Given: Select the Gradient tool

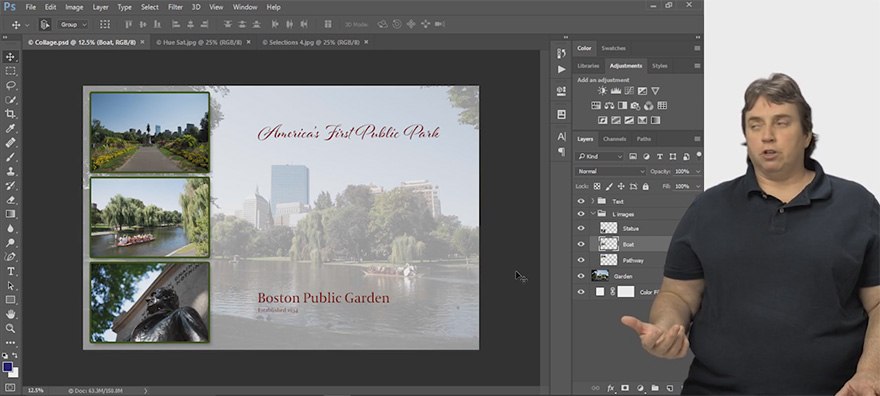Looking at the screenshot, I should pyautogui.click(x=11, y=214).
